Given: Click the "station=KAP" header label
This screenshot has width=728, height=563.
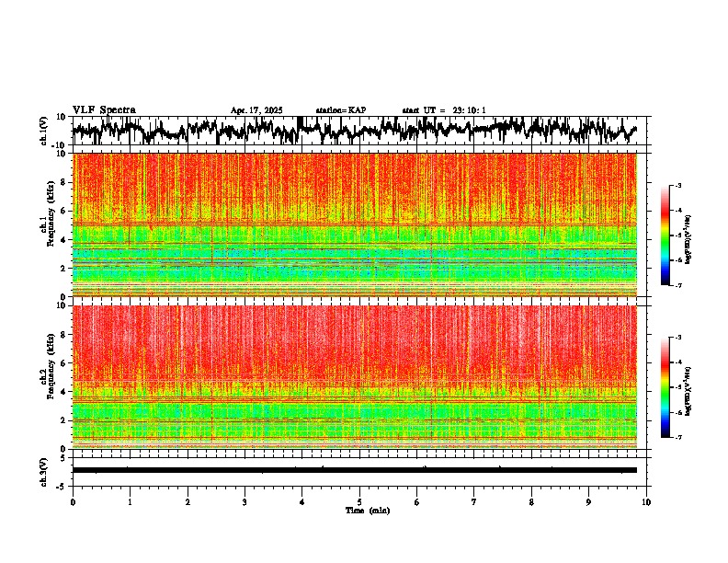Looking at the screenshot, I should point(341,110).
